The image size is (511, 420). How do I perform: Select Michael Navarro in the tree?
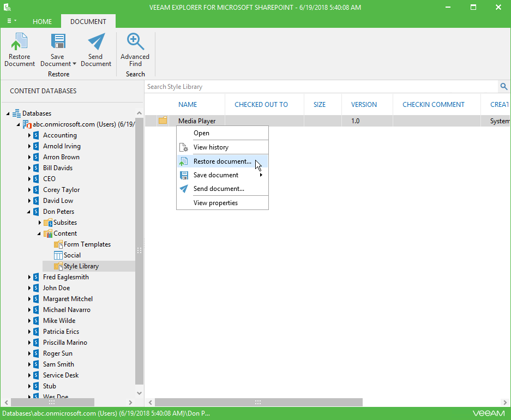67,310
